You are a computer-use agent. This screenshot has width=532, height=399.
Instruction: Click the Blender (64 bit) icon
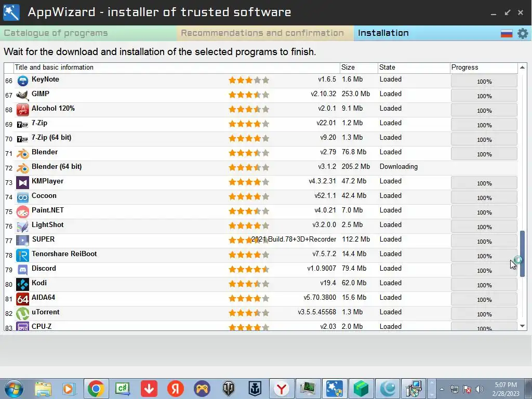pyautogui.click(x=23, y=168)
